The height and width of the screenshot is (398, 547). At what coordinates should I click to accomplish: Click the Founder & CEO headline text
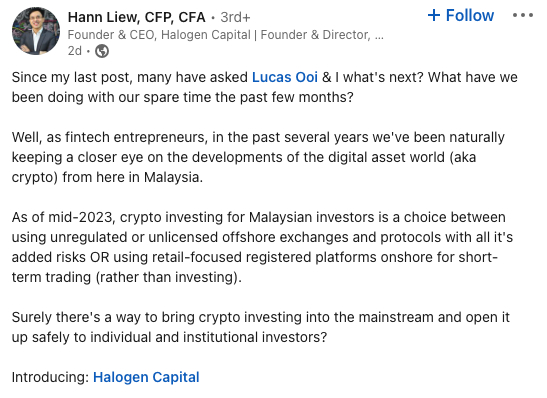pyautogui.click(x=225, y=35)
